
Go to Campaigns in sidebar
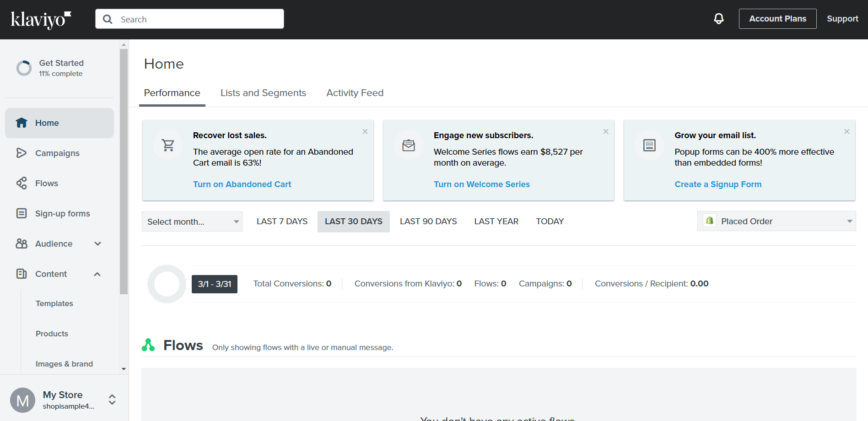59,153
